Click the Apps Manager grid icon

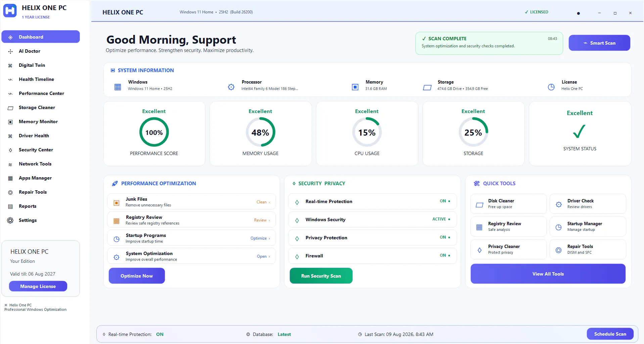tap(10, 178)
